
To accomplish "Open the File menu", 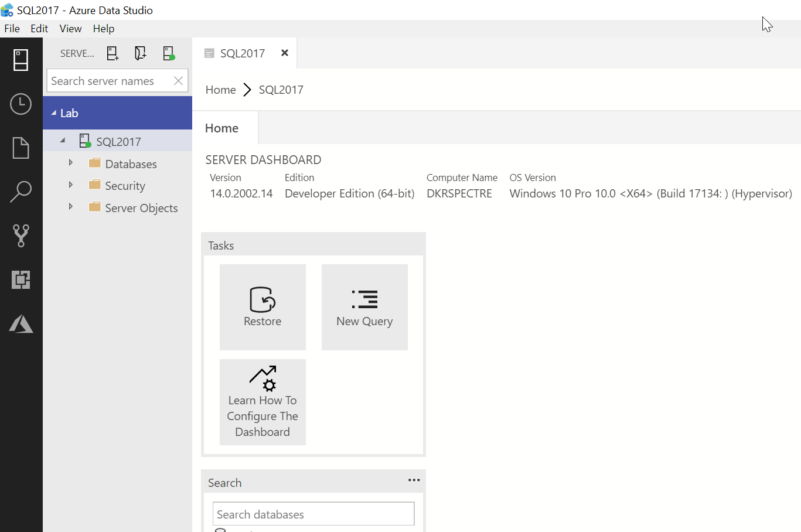I will coord(12,29).
